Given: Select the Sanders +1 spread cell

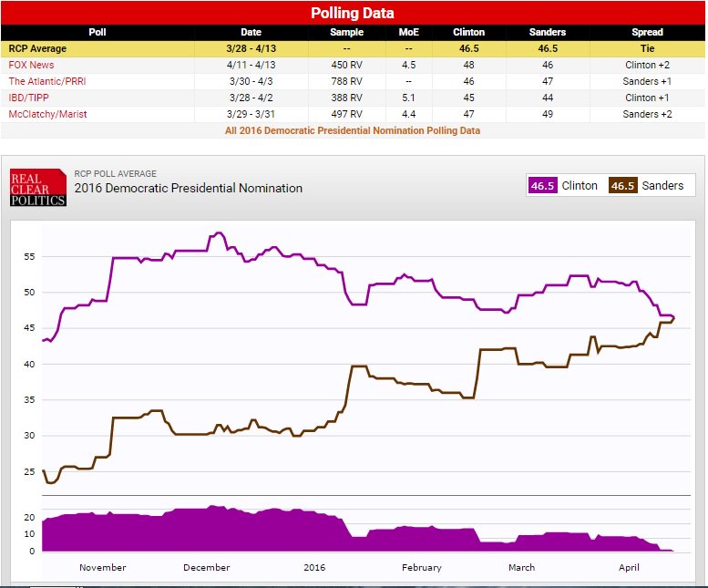Looking at the screenshot, I should pos(647,81).
